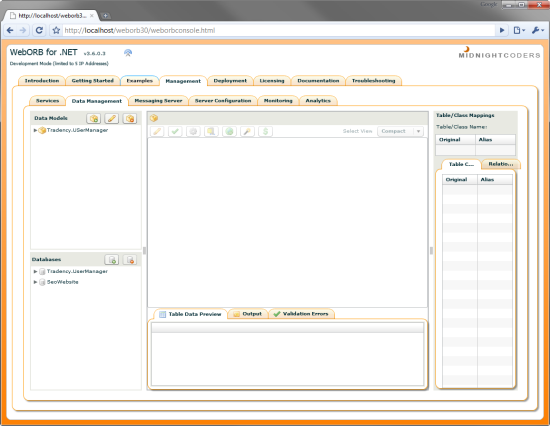Open the Compact select view dropdown

(x=401, y=131)
